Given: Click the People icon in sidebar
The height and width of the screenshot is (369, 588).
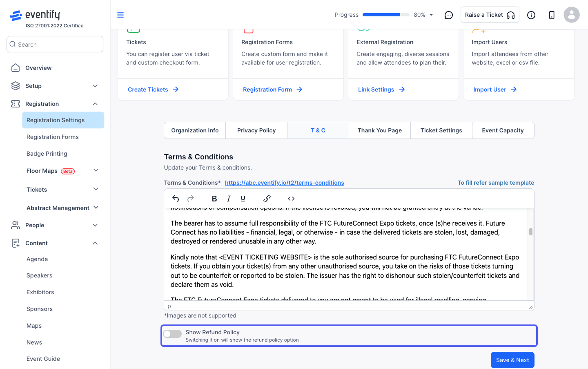Looking at the screenshot, I should (x=16, y=225).
